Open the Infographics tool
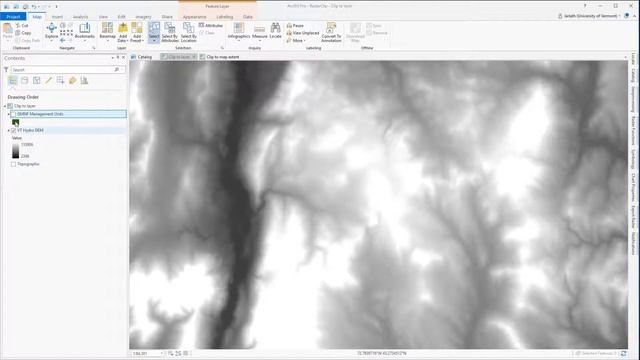Screen dimensions: 640x360 pos(239,31)
